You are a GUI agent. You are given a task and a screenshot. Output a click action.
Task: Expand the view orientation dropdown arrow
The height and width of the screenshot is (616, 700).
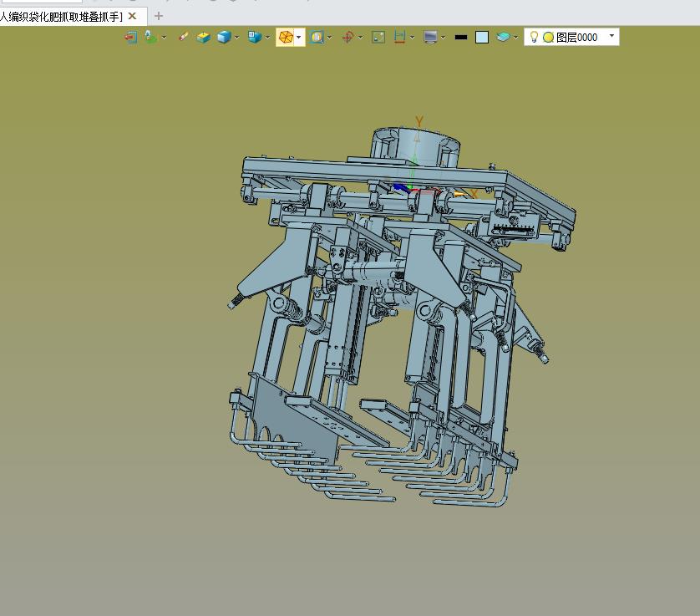pos(267,38)
